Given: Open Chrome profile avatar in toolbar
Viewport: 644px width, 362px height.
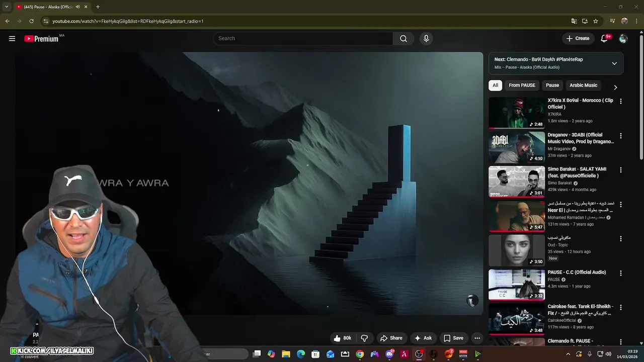Looking at the screenshot, I should [624, 21].
